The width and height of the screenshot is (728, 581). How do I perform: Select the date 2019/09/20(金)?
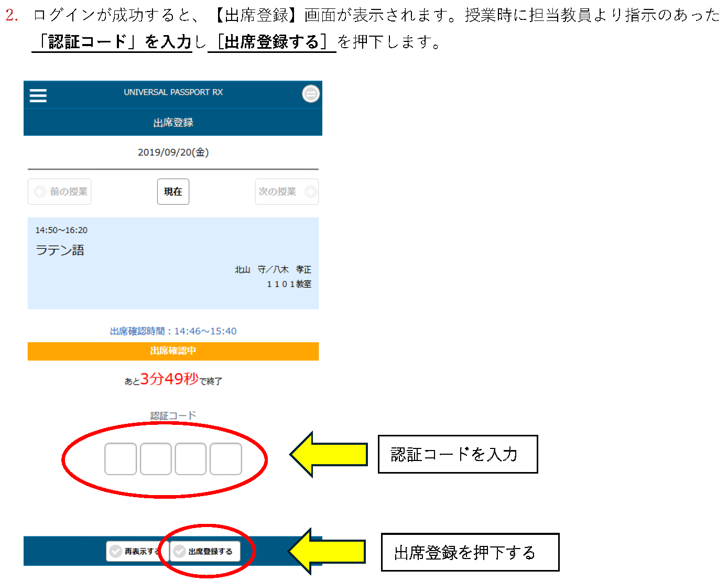point(173,152)
